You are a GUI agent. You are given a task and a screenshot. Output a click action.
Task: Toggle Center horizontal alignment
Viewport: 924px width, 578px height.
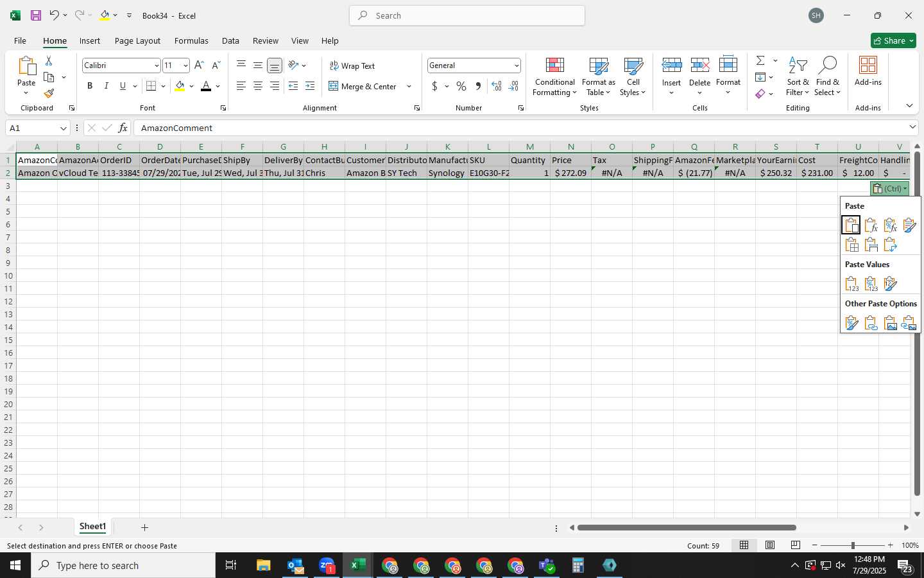257,86
